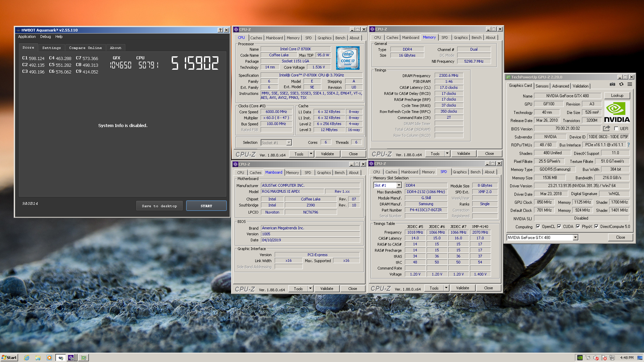
Task: Expand Tools arrow in CPU-Z CPU window
Action: pos(311,154)
